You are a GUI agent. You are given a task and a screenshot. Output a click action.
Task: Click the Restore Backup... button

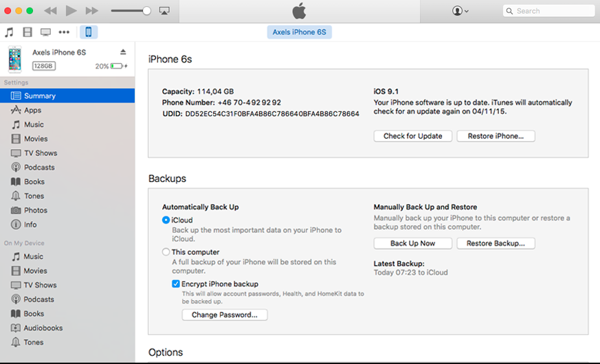[496, 243]
